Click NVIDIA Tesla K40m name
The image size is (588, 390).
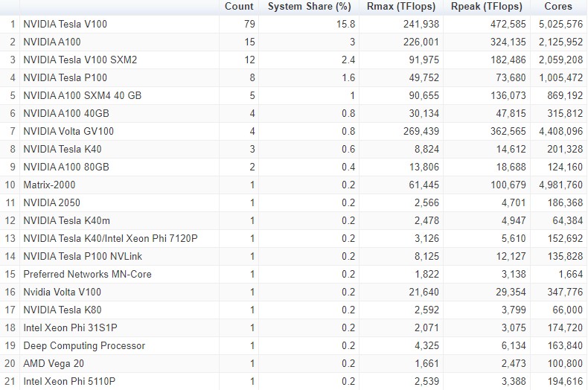(x=67, y=220)
